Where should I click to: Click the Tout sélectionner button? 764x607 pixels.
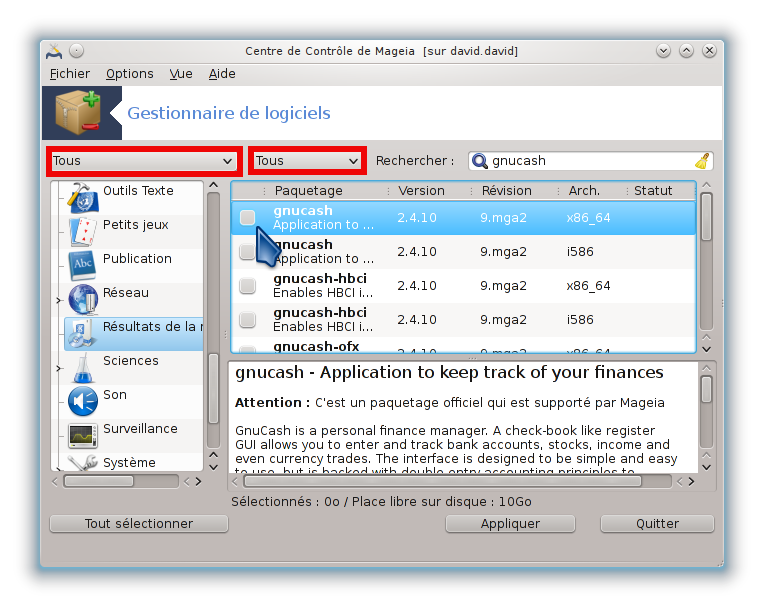[139, 524]
